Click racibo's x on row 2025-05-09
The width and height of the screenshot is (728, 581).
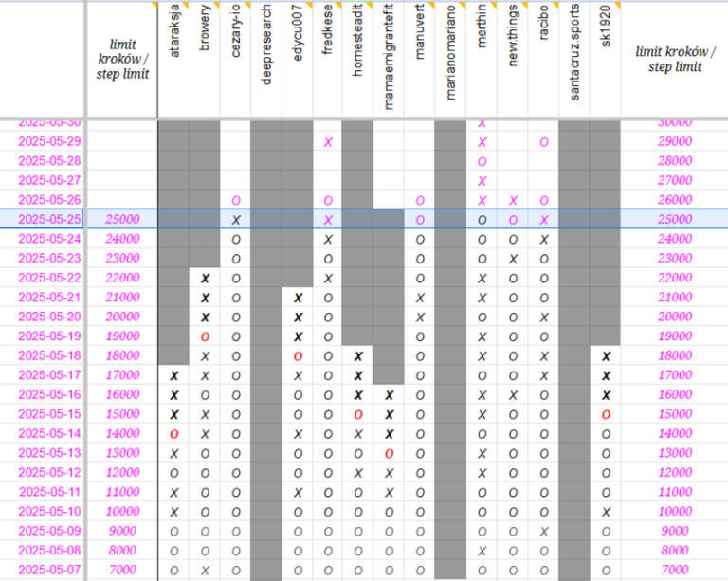pyautogui.click(x=544, y=532)
